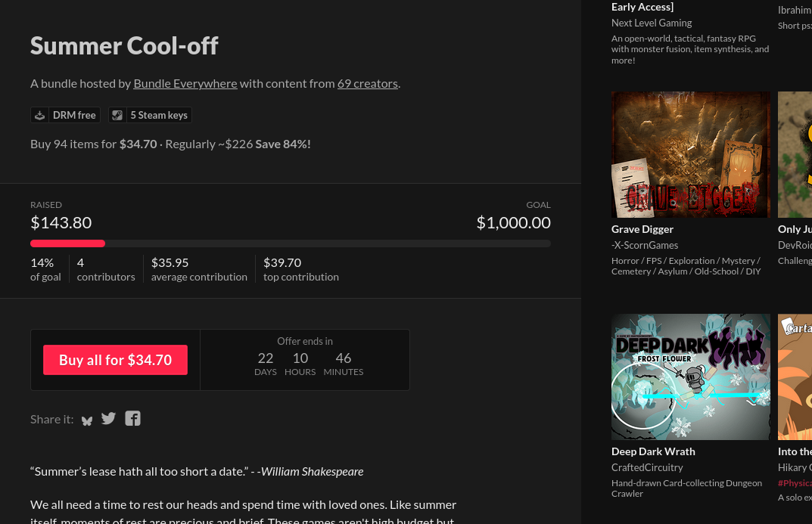
Task: Share the bundle on Facebook
Action: tap(132, 418)
